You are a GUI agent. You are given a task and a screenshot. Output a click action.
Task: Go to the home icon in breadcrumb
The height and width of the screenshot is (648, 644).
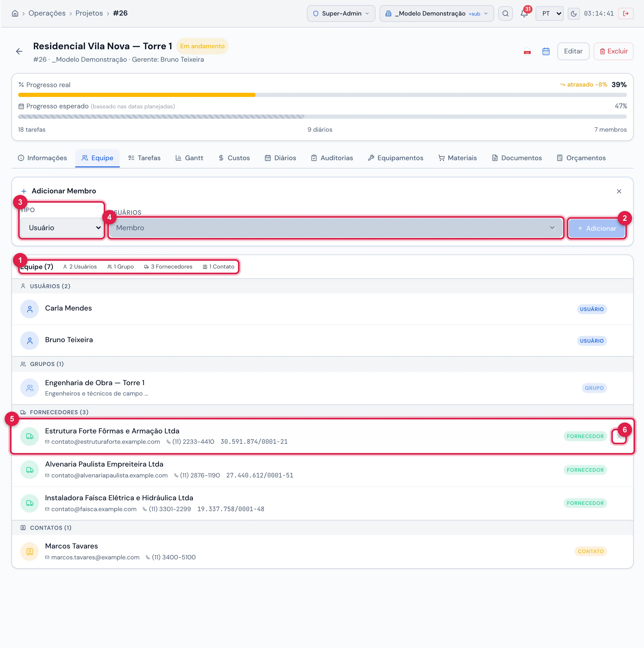point(15,13)
